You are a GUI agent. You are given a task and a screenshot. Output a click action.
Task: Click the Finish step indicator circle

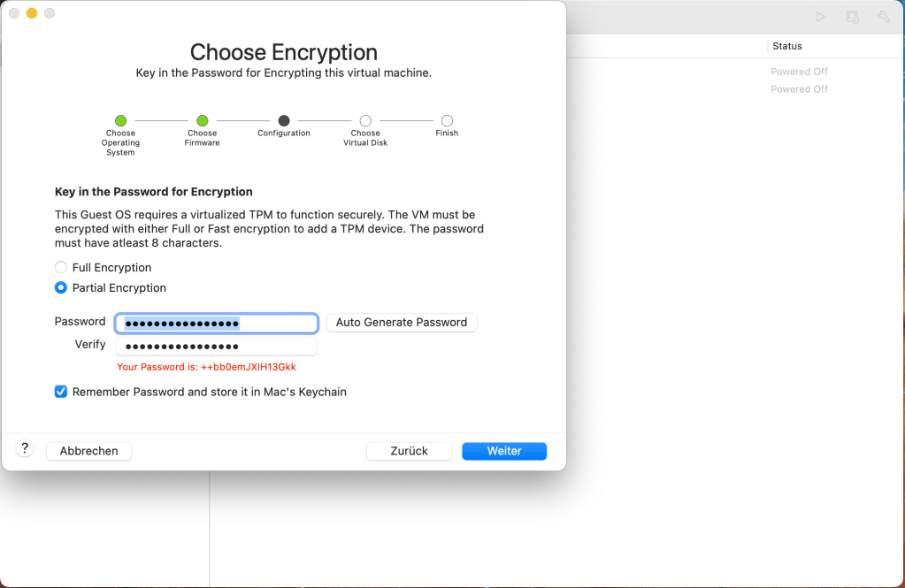[x=447, y=120]
